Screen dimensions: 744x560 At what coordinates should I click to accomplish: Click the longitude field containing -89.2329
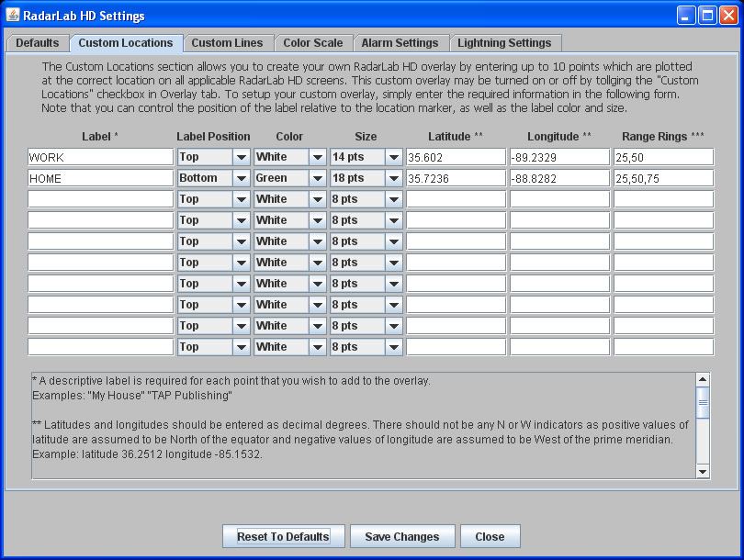[560, 157]
